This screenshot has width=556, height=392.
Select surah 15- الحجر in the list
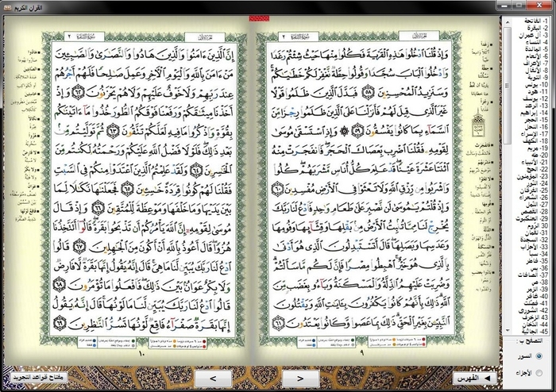[x=536, y=120]
